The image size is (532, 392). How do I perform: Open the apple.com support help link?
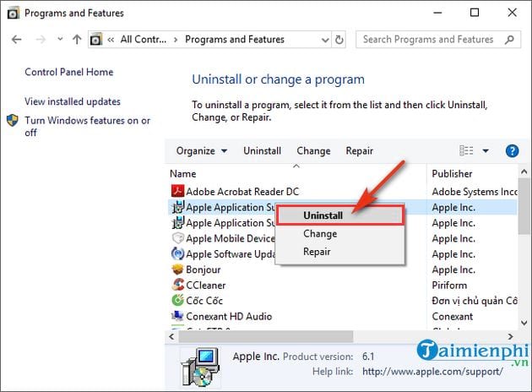point(432,371)
